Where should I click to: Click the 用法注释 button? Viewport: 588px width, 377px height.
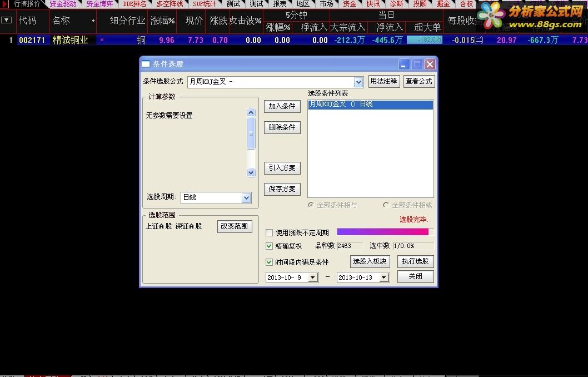coord(383,81)
